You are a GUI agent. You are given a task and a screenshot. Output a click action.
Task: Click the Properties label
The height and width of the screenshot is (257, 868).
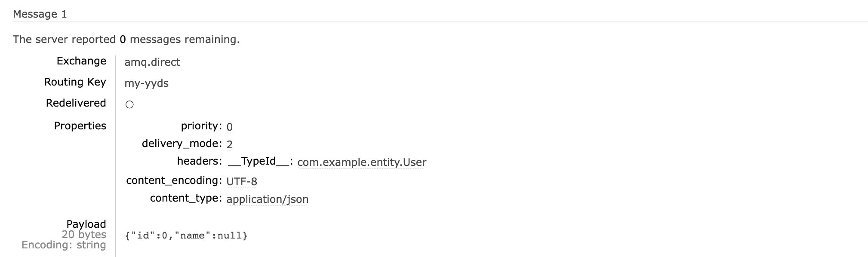tap(80, 126)
